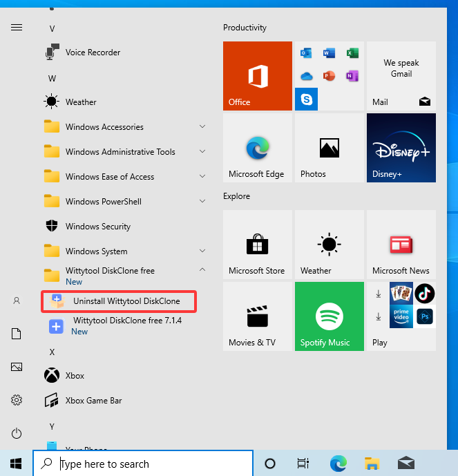
Task: Open the Solitaire cards icon in Play tile
Action: [401, 294]
